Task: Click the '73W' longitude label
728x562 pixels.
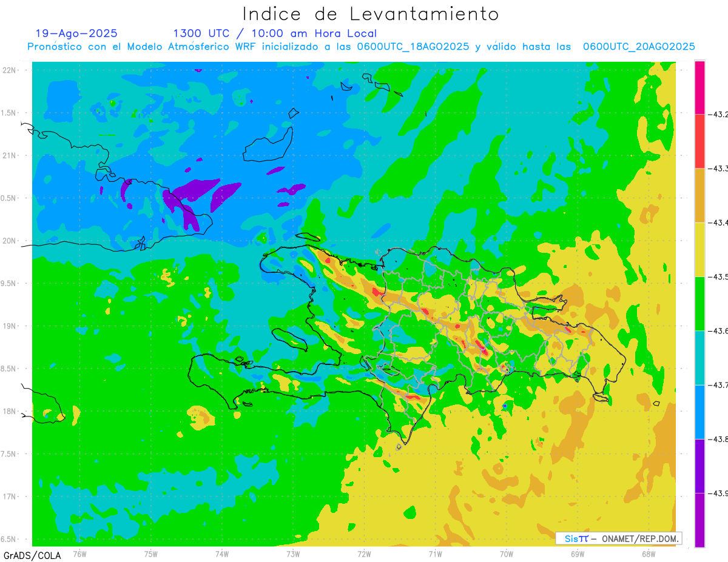Action: tap(293, 554)
